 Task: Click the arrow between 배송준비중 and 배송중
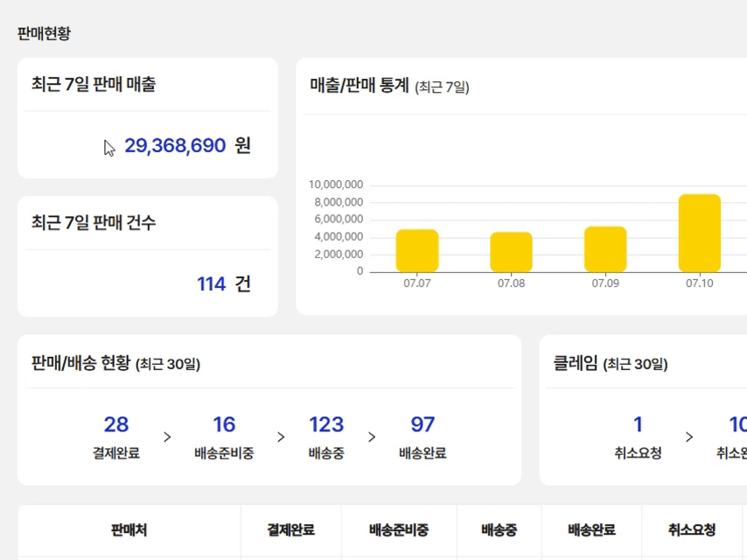click(x=281, y=437)
